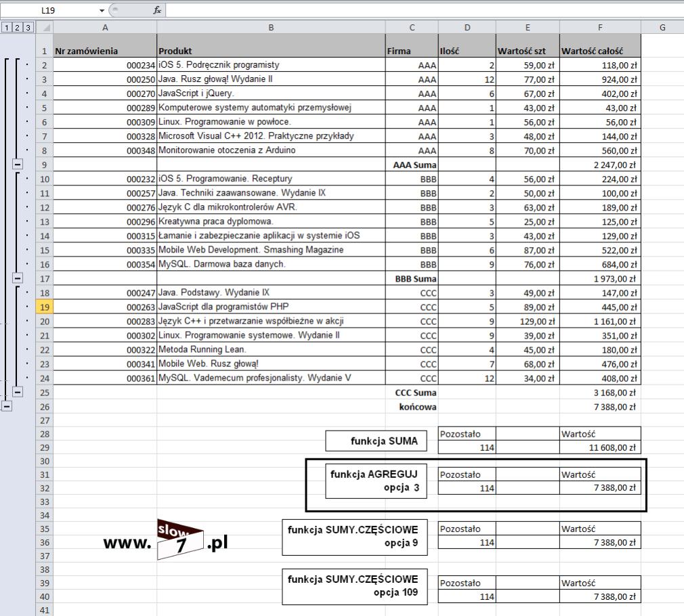Collapse the grand total outline at row 26
The image size is (684, 616).
point(7,406)
